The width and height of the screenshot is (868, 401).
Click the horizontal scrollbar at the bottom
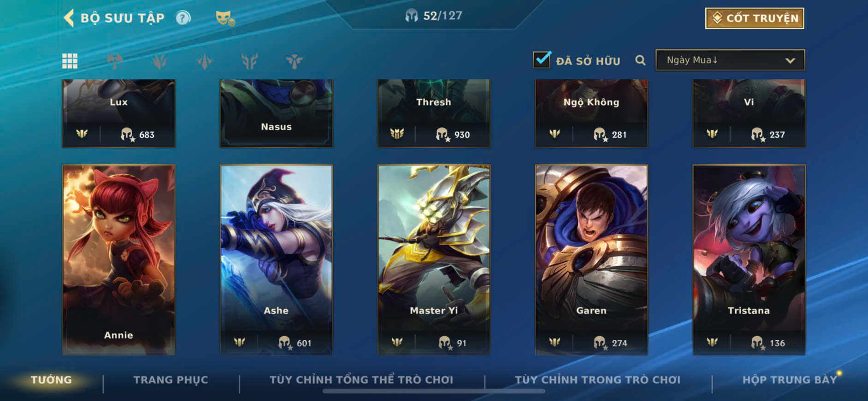tap(434, 391)
